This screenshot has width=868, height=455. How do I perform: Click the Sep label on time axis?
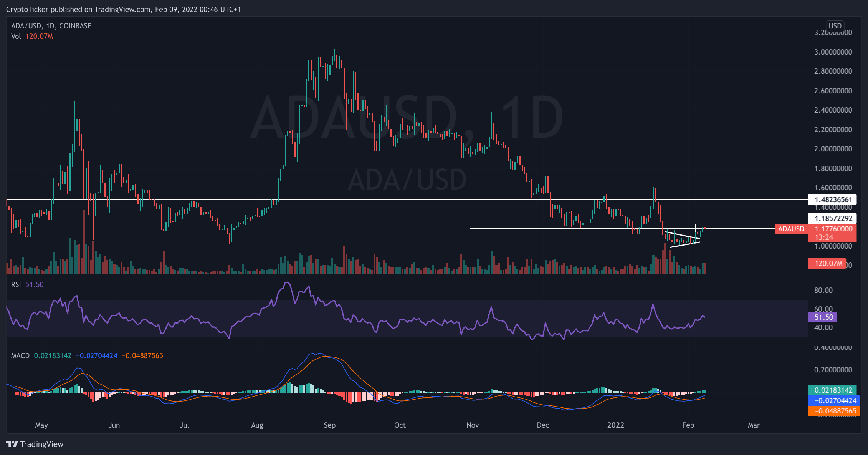point(329,425)
